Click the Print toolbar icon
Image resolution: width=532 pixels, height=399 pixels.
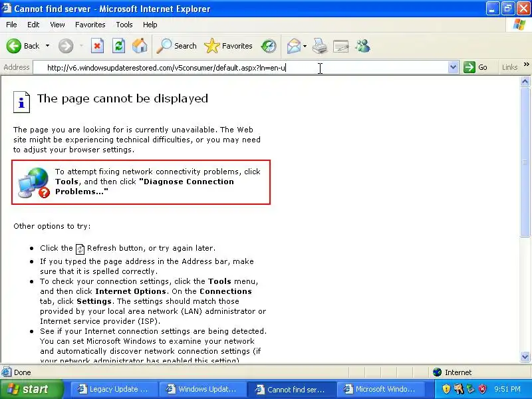coord(320,46)
